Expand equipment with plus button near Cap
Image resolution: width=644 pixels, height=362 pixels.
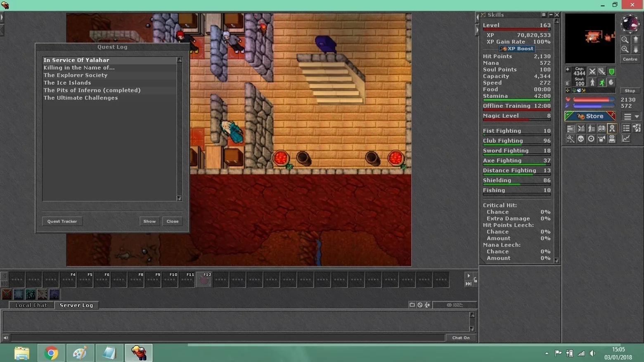click(568, 70)
